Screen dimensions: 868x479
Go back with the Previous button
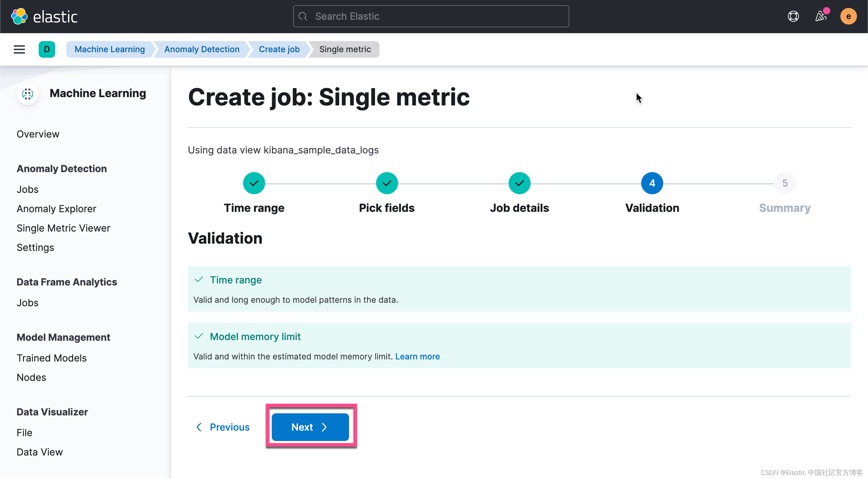click(x=223, y=427)
